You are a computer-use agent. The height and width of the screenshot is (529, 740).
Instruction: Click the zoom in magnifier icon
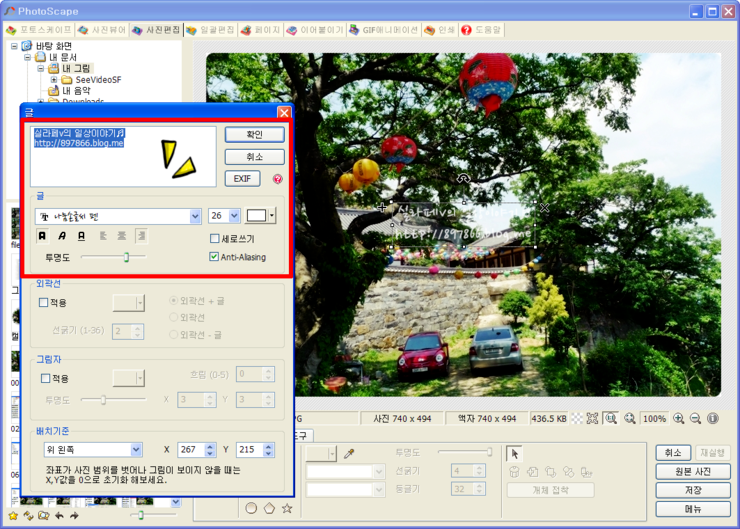679,418
